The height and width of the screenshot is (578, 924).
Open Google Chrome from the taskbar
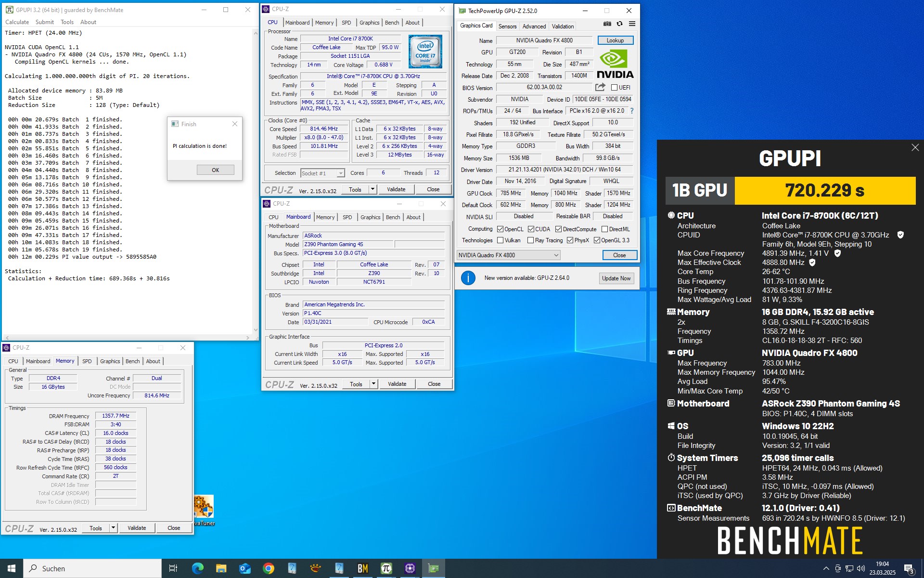pos(269,568)
